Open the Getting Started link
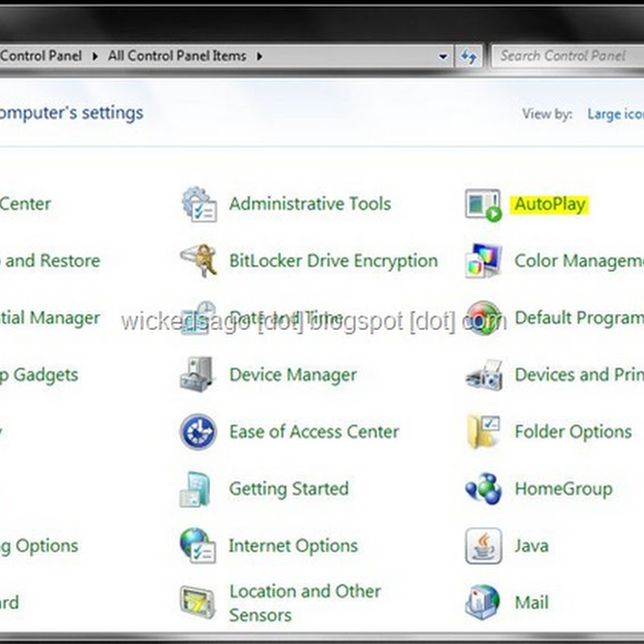This screenshot has height=644, width=644. point(289,489)
